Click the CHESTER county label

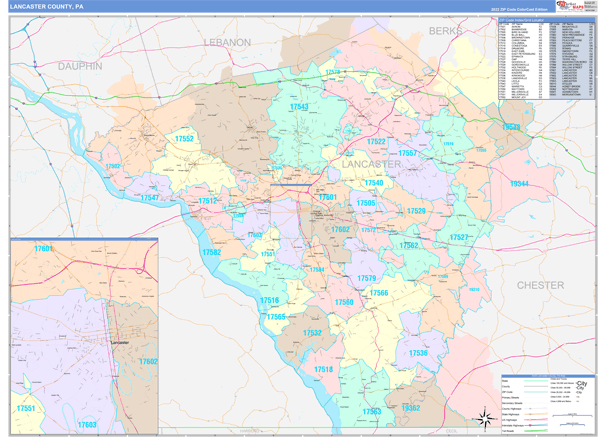(x=540, y=285)
